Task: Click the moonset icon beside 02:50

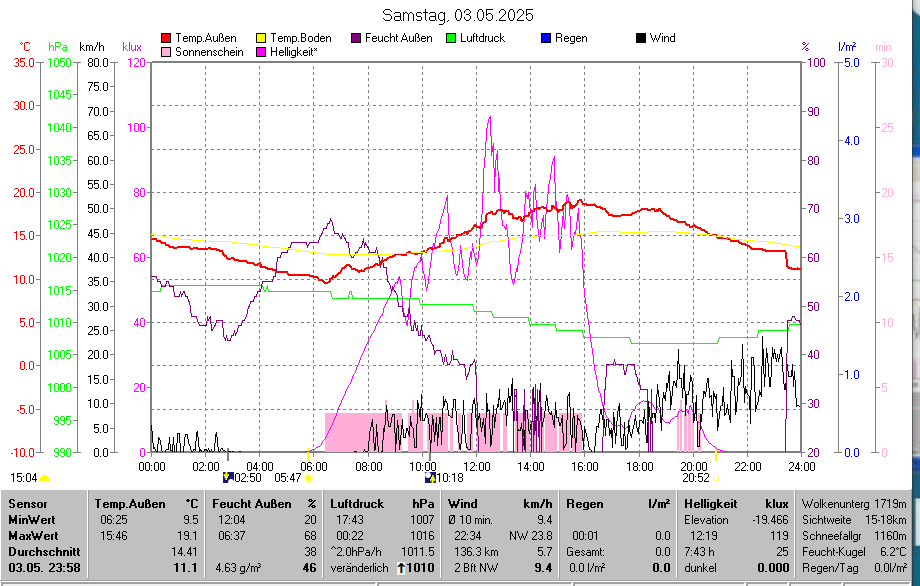Action: tap(228, 477)
